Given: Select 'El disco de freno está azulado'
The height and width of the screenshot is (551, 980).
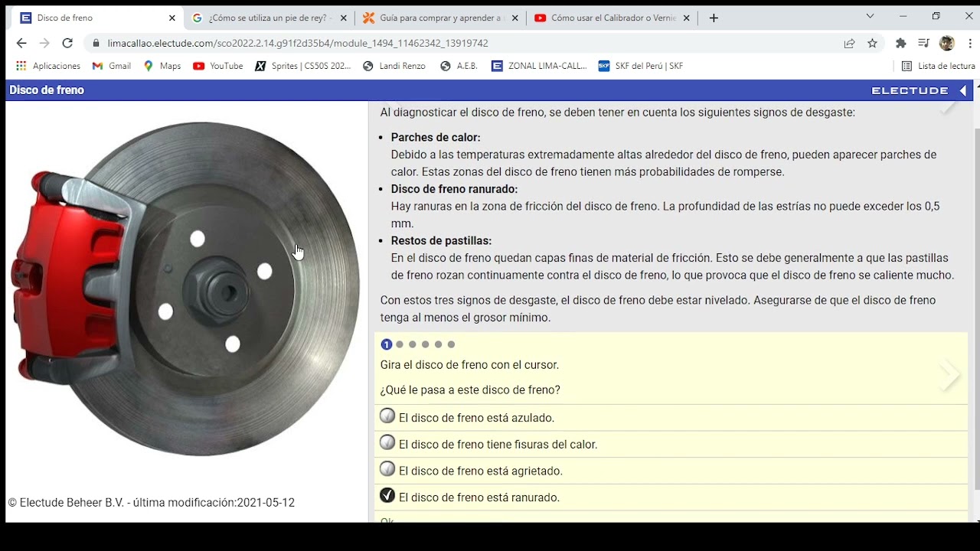Looking at the screenshot, I should [x=387, y=416].
